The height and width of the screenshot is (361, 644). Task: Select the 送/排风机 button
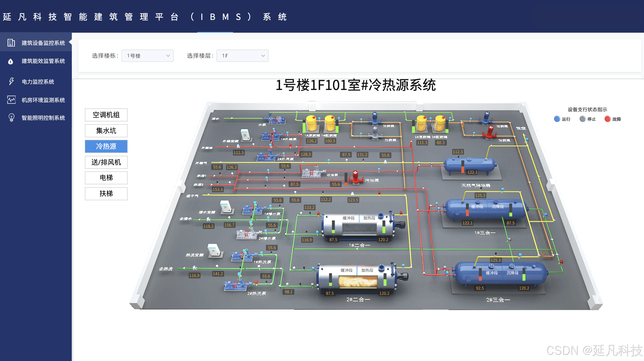click(106, 162)
